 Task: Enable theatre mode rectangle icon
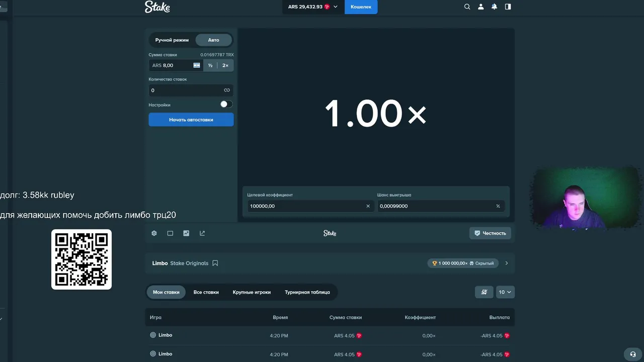tap(170, 233)
